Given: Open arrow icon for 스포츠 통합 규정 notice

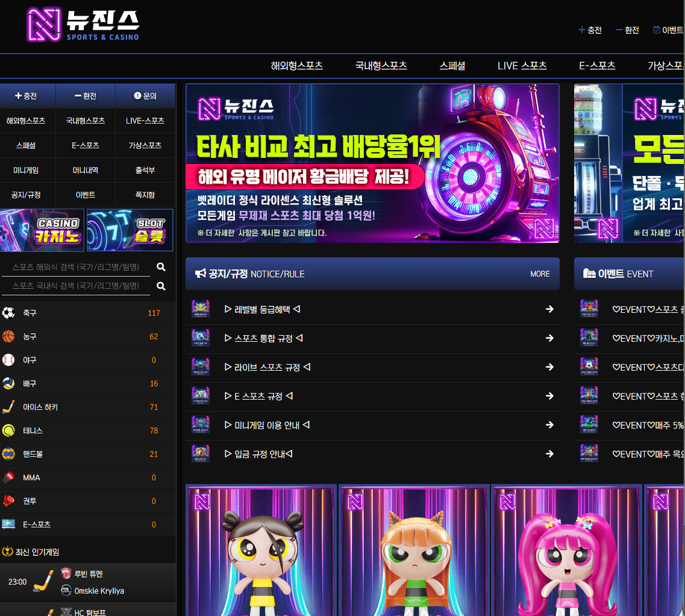Looking at the screenshot, I should click(x=549, y=338).
